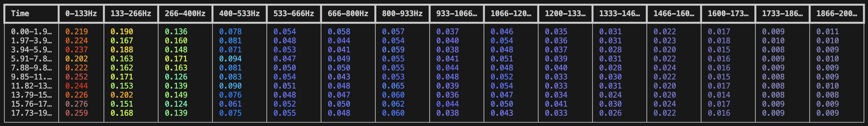Click the 7.88-9.8… time row label
The width and height of the screenshot is (868, 126).
point(31,68)
